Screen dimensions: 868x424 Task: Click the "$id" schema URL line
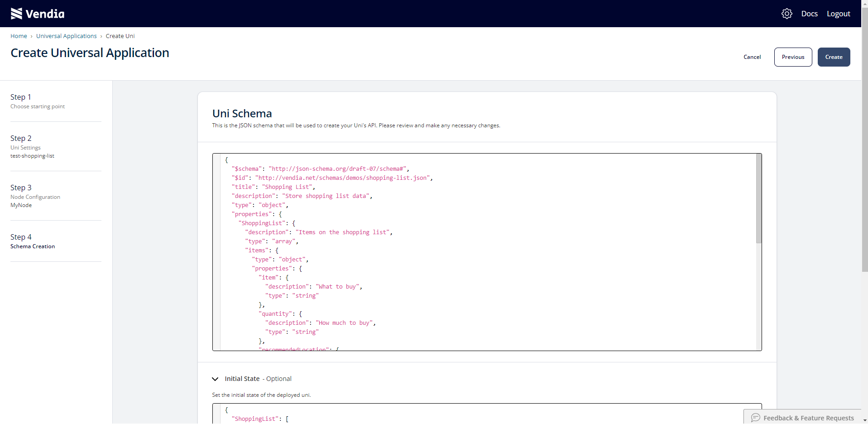coord(332,178)
